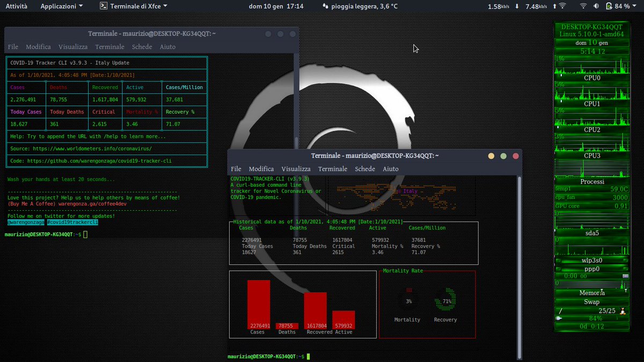644x362 pixels.
Task: Click the Recovery 71% donut gauge
Action: click(x=445, y=300)
